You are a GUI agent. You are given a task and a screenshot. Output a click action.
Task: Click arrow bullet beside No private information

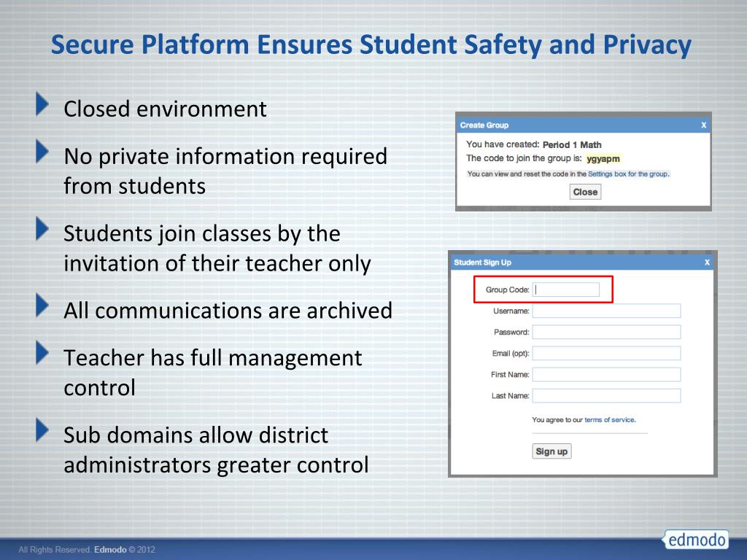[42, 152]
